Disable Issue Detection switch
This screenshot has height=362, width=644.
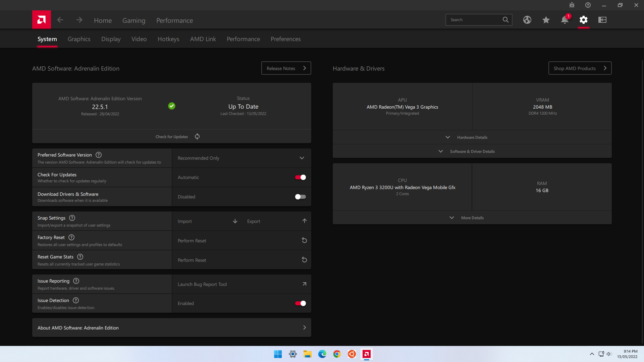[301, 303]
